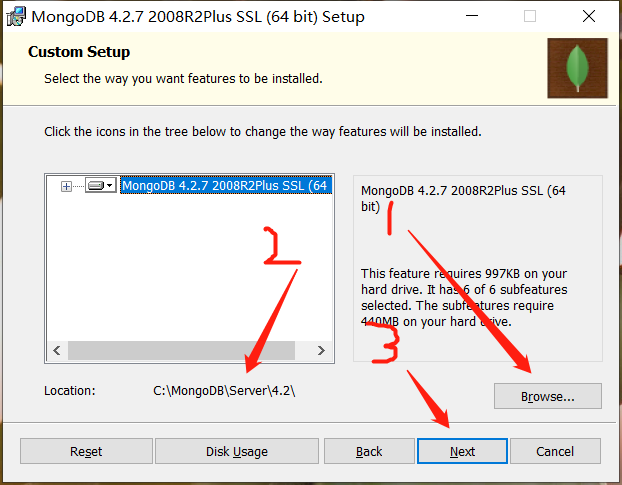The height and width of the screenshot is (485, 622).
Task: Close the Setup window with the X
Action: click(588, 17)
